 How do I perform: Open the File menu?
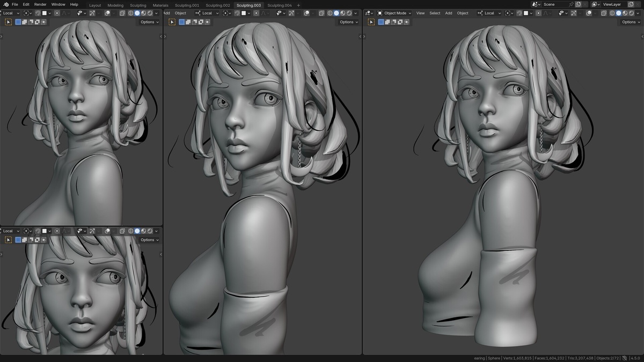[15, 4]
